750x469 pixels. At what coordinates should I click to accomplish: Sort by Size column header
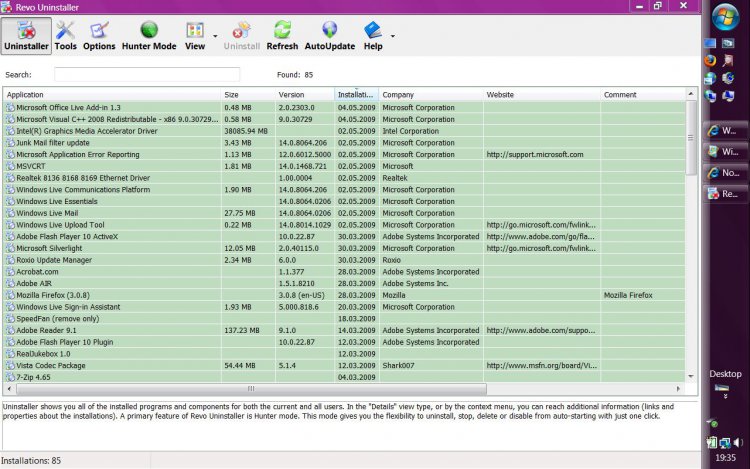point(248,95)
